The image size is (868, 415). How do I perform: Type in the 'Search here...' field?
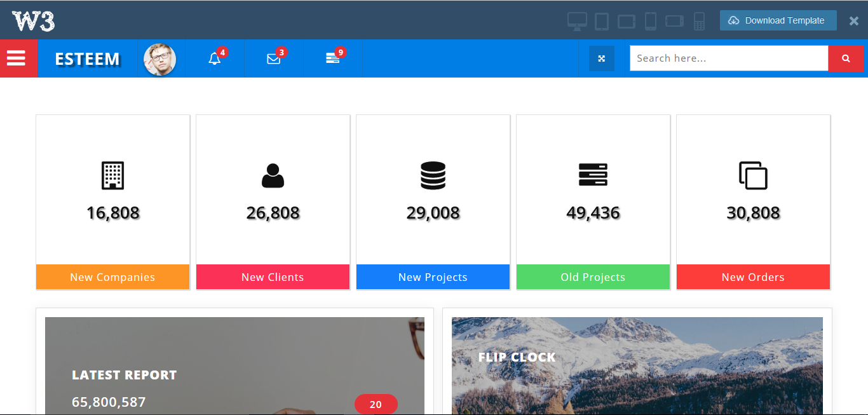tap(728, 58)
